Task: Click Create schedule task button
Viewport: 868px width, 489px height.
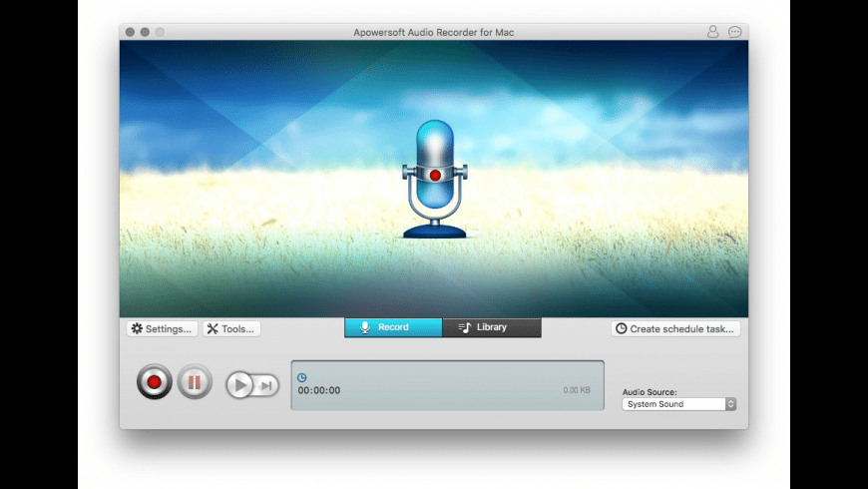Action: pos(675,329)
